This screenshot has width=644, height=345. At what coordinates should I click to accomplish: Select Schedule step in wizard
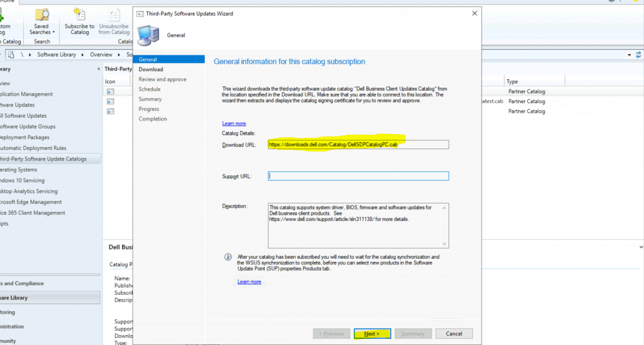click(x=149, y=89)
